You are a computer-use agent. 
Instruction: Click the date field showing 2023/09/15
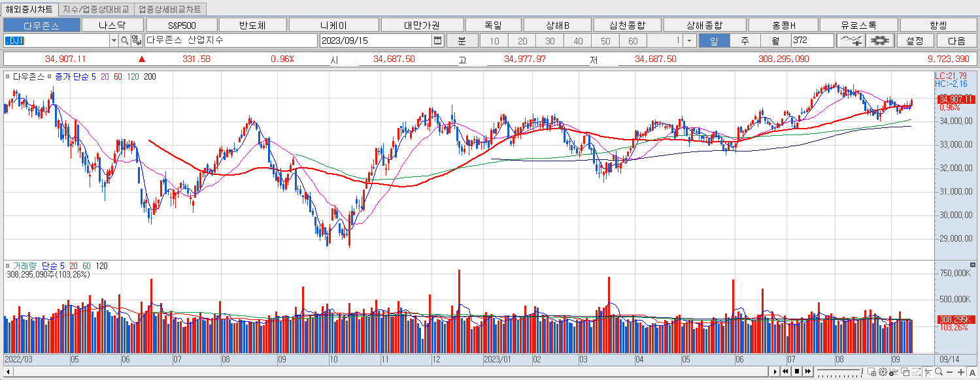(x=376, y=40)
